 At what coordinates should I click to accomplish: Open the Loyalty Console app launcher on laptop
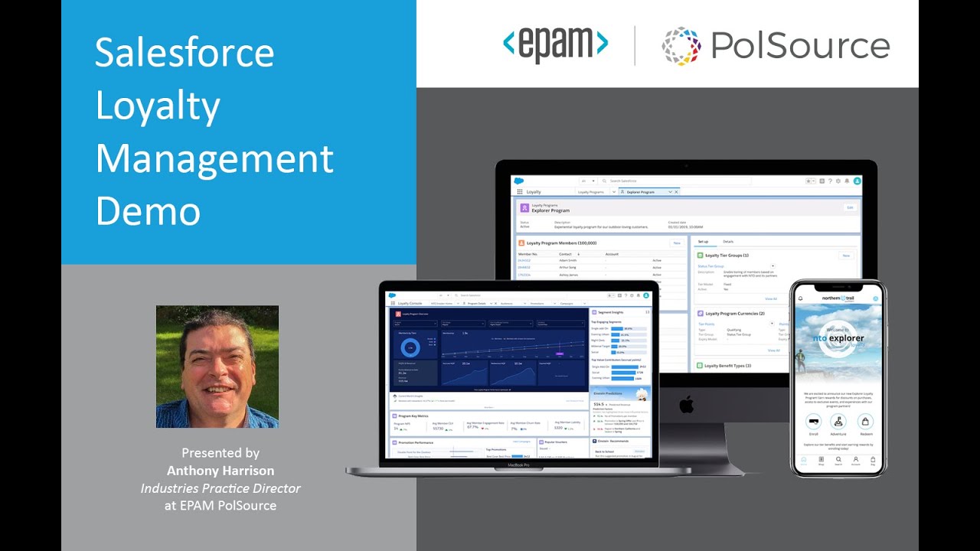(393, 303)
